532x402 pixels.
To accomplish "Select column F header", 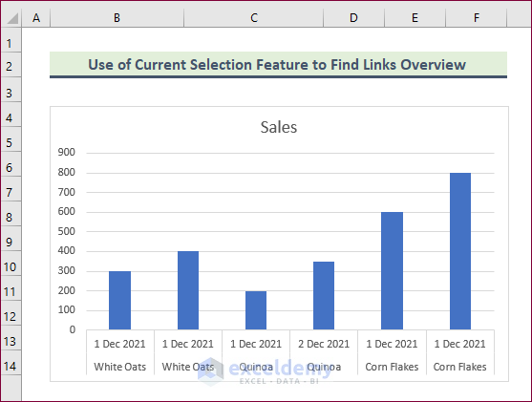I will pyautogui.click(x=477, y=17).
